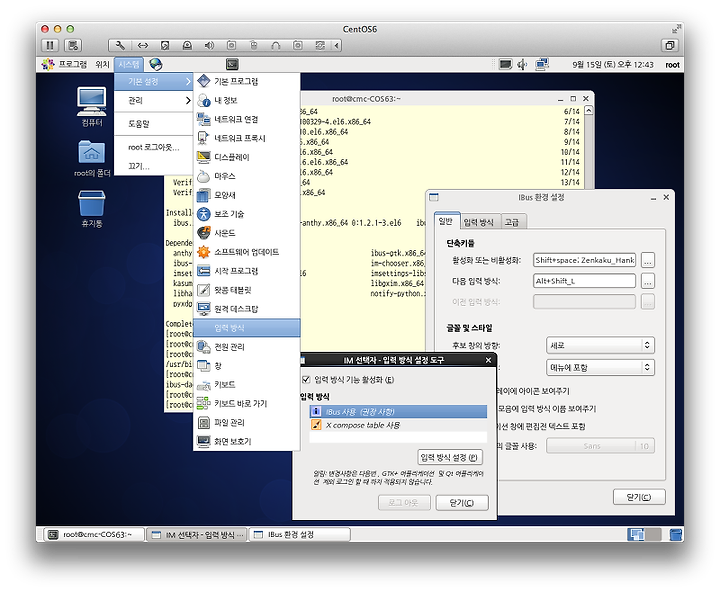Click ... button beside 다음 입력 방식
The image size is (720, 592).
647,281
